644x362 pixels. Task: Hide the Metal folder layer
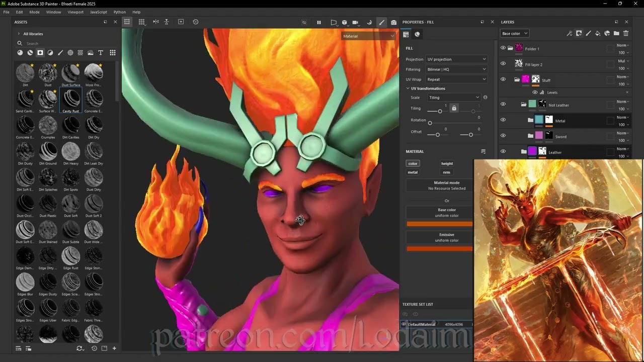(503, 120)
